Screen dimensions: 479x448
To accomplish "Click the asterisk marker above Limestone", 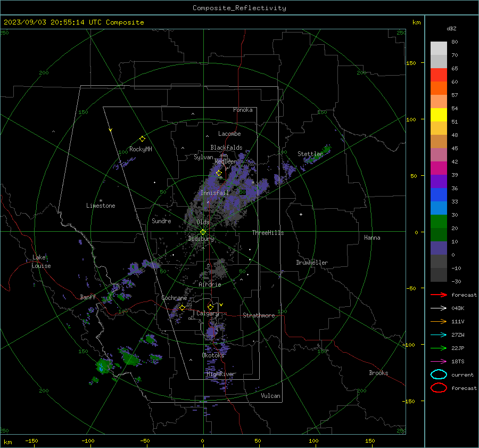I will tap(101, 201).
